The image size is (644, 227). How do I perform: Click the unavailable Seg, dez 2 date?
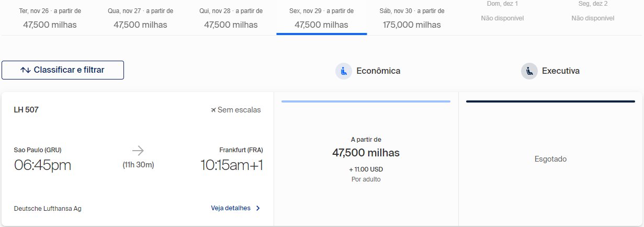[x=593, y=12]
